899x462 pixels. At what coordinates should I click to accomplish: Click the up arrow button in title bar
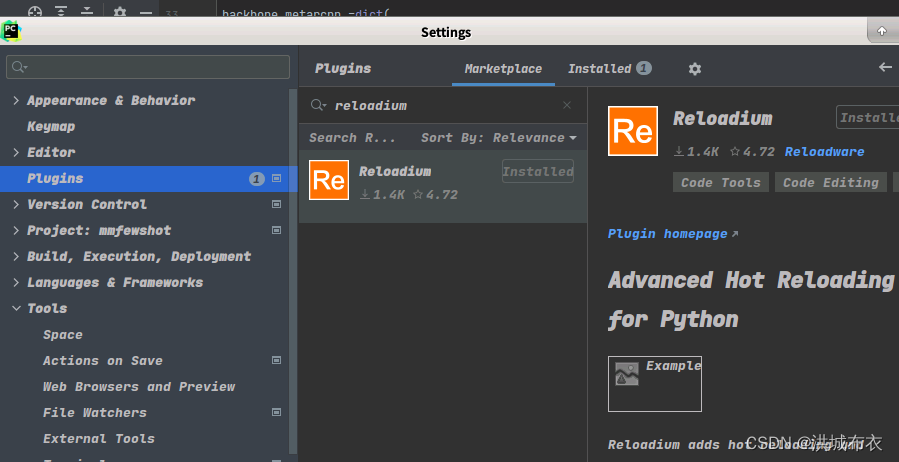click(882, 31)
